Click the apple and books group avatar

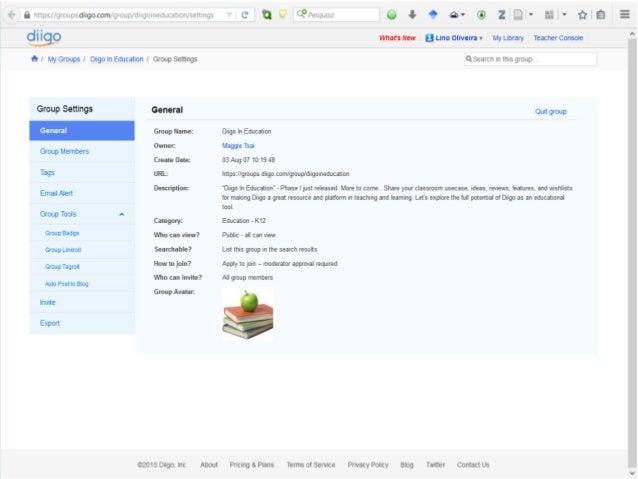click(248, 314)
